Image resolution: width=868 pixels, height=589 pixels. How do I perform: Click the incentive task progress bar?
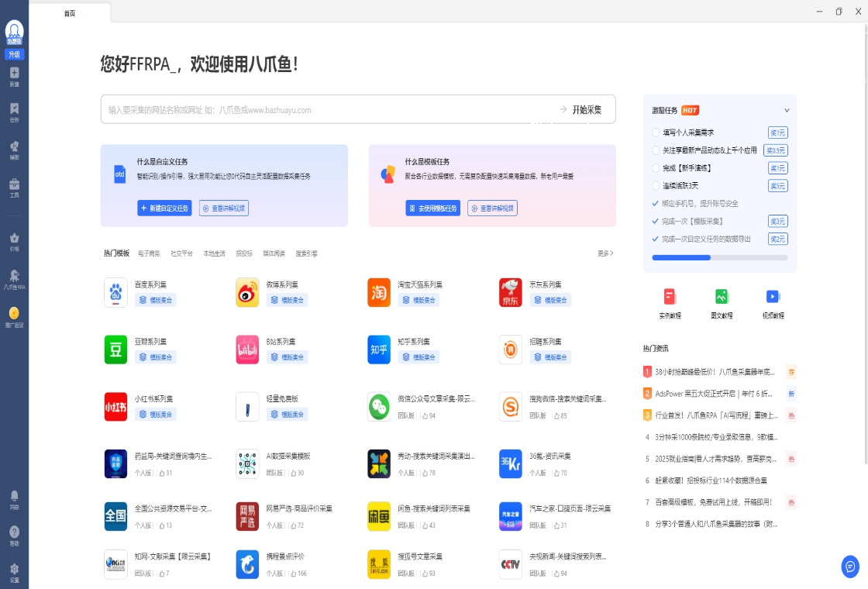[720, 257]
